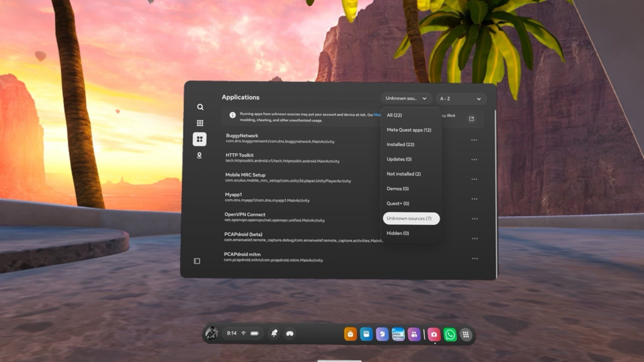The width and height of the screenshot is (644, 362).
Task: Toggle the sidebar panel icon at bottom left
Action: [x=197, y=261]
